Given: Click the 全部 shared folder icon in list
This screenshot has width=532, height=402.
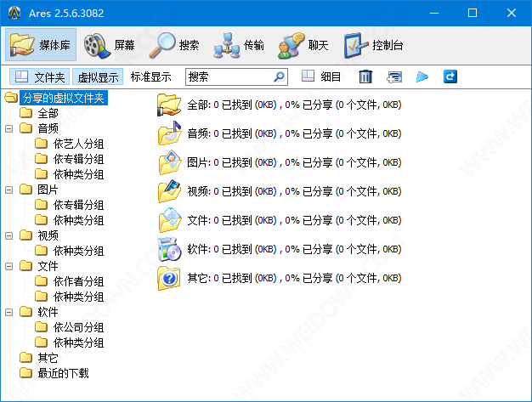Looking at the screenshot, I should click(x=169, y=105).
